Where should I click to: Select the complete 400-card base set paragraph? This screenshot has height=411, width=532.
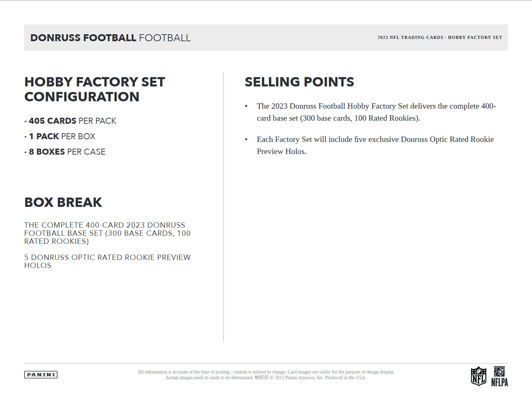[x=107, y=233]
